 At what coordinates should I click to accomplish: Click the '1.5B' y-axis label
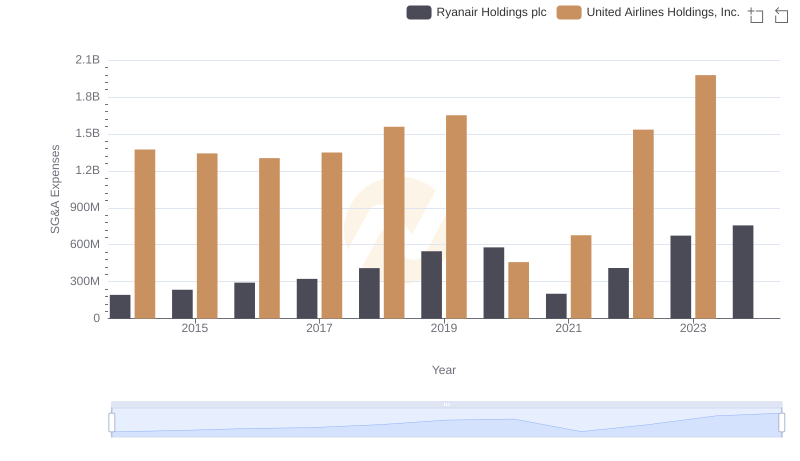pos(88,134)
